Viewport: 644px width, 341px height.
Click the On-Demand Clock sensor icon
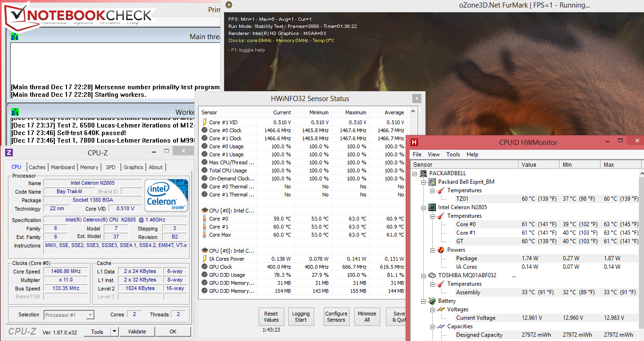[x=204, y=179]
